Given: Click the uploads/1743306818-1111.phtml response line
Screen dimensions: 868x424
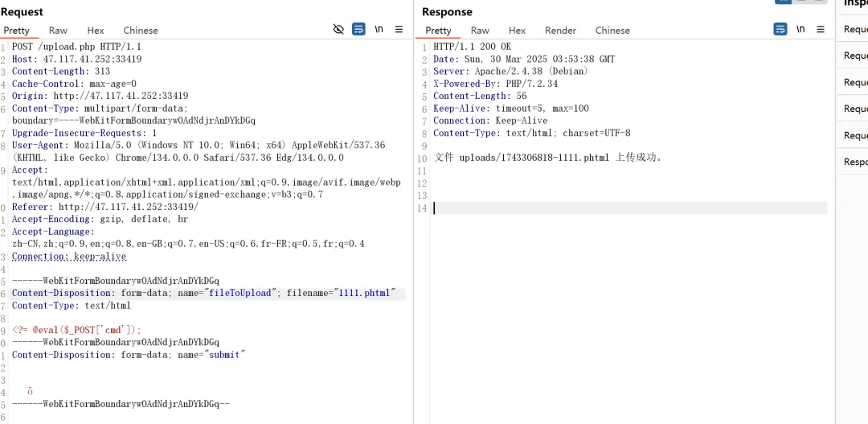Looking at the screenshot, I should coord(548,158).
